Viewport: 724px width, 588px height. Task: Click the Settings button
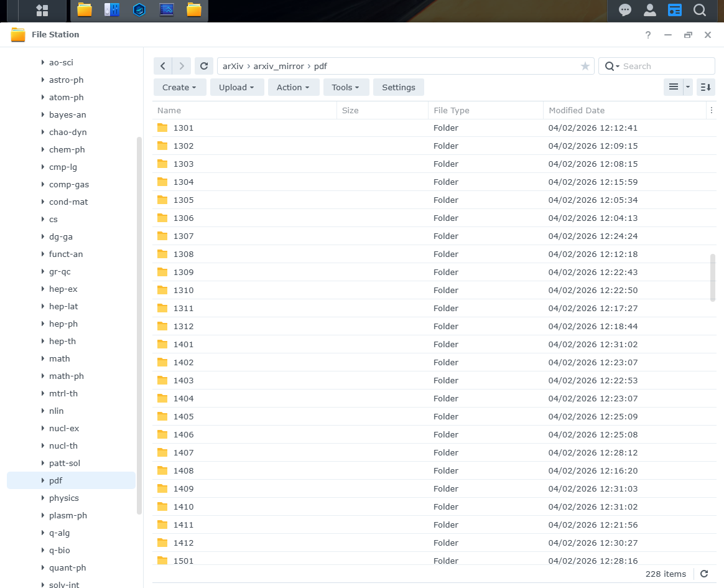click(398, 87)
